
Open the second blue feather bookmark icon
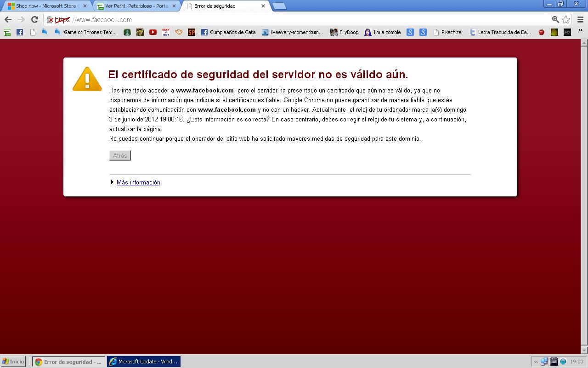(57, 32)
